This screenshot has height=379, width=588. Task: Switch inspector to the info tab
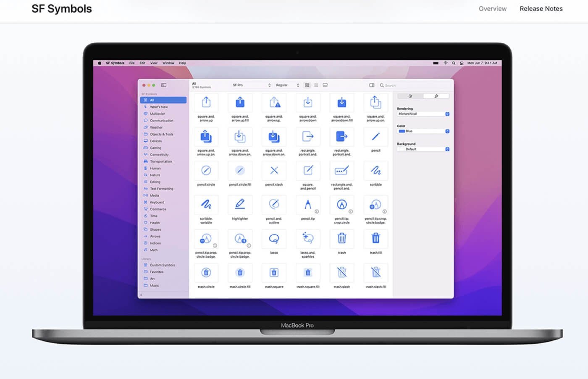(x=410, y=96)
